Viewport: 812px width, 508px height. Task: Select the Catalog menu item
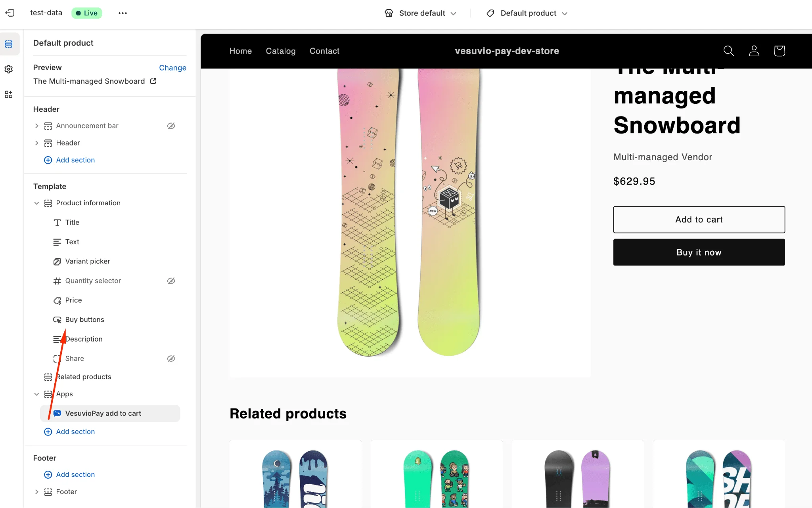coord(280,51)
